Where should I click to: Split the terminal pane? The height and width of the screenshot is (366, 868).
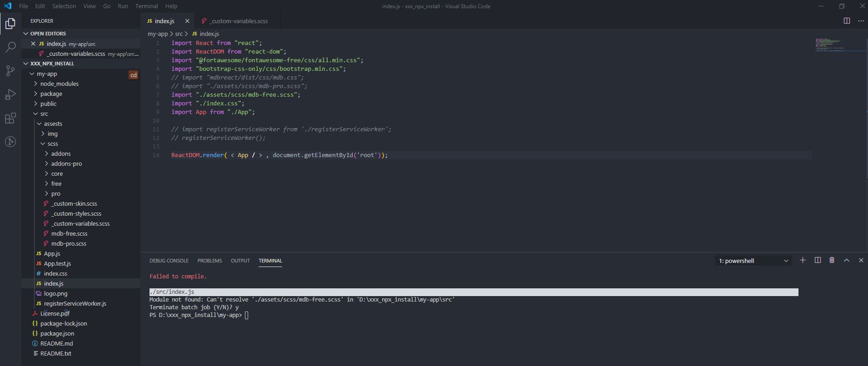(x=818, y=260)
